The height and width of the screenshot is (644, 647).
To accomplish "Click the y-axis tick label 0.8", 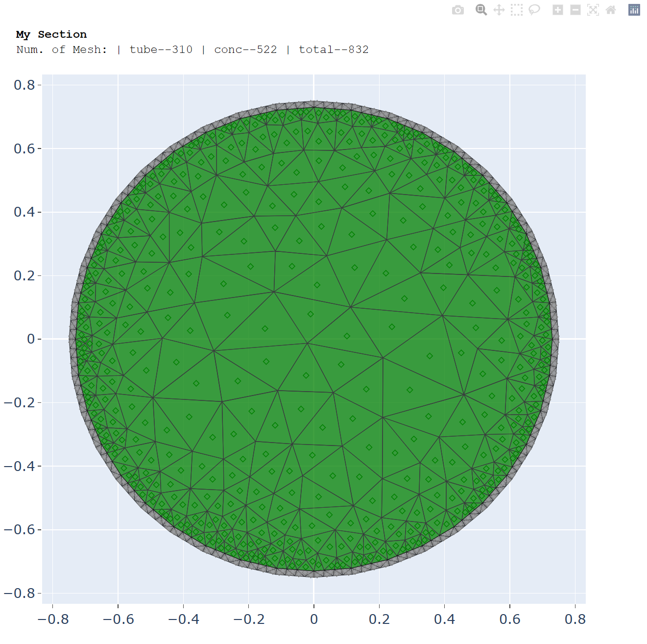I will tap(24, 85).
